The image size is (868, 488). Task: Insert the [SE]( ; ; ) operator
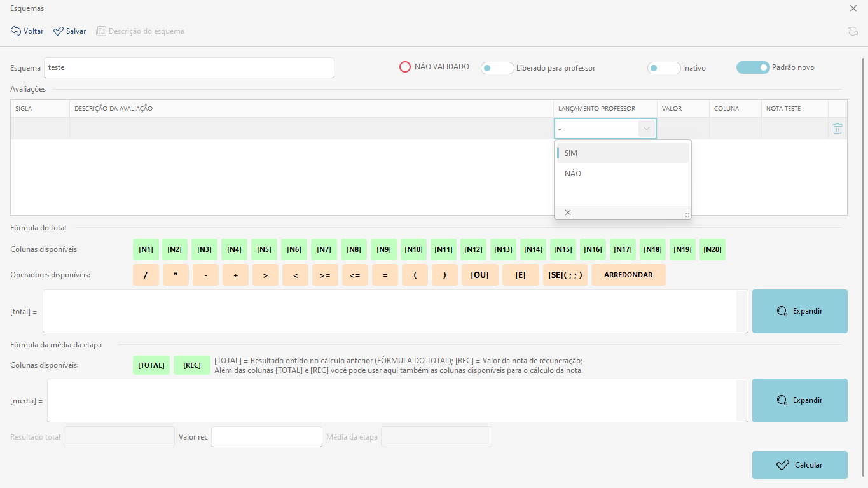[565, 275]
